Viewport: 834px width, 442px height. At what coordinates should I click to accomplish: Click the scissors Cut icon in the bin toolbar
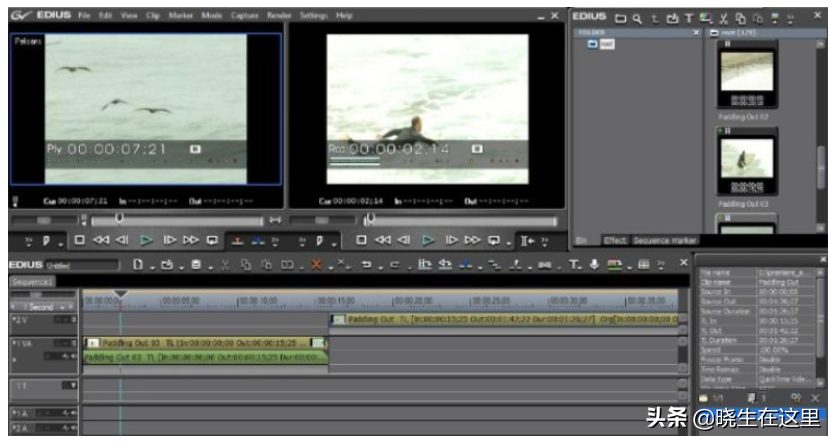723,19
